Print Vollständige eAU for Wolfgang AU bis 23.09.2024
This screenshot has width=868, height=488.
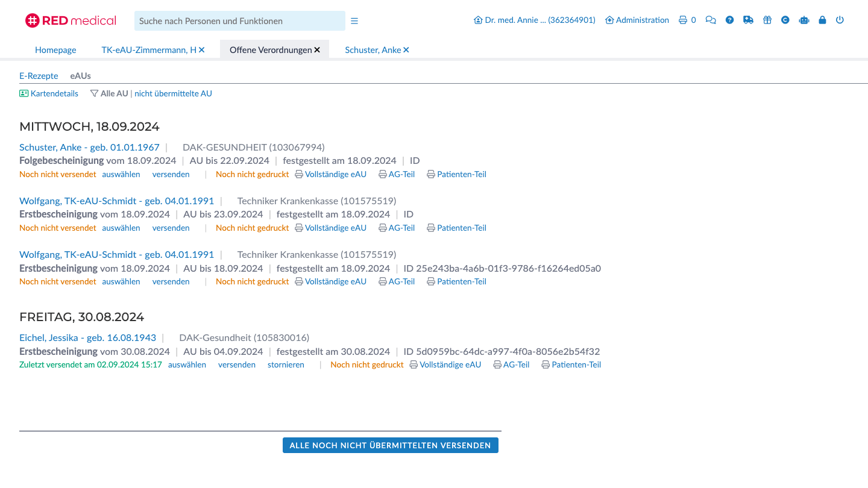(x=330, y=228)
